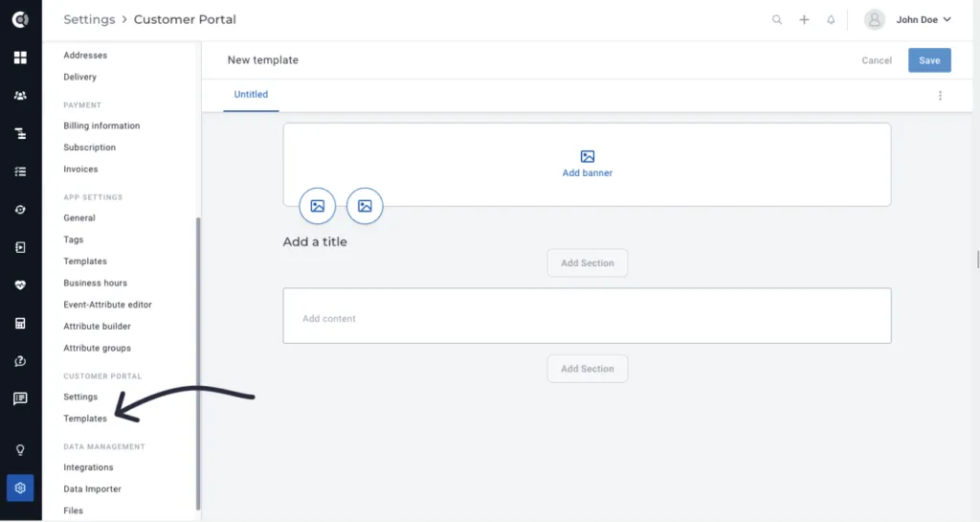Viewport: 980px width, 522px height.
Task: Open the play document icon in sidebar
Action: pyautogui.click(x=20, y=247)
